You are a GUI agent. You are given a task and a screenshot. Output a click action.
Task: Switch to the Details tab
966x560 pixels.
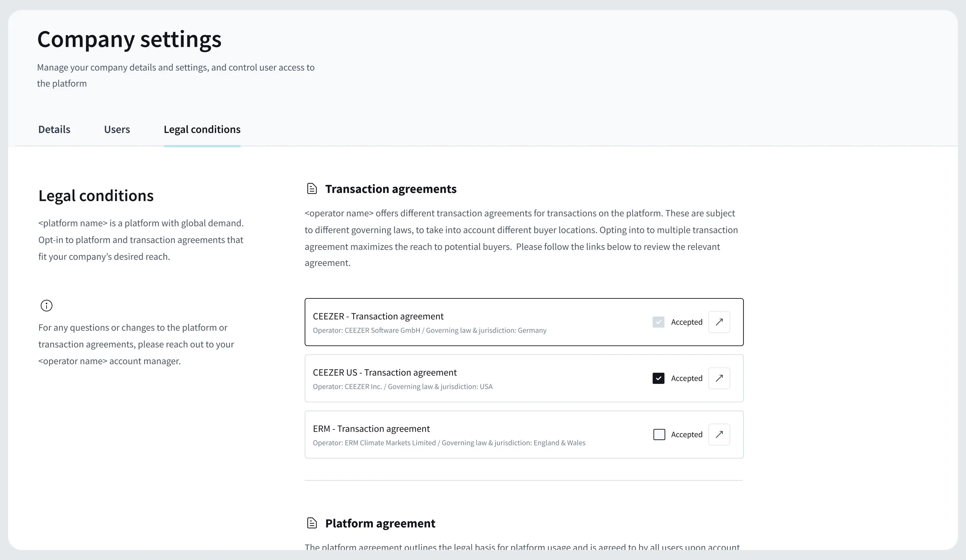[54, 130]
